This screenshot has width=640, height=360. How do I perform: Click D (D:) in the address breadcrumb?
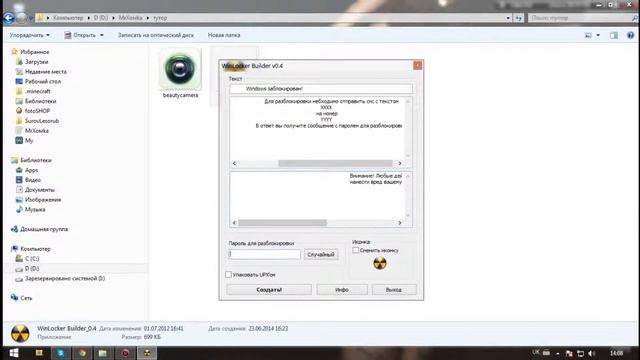[101, 18]
